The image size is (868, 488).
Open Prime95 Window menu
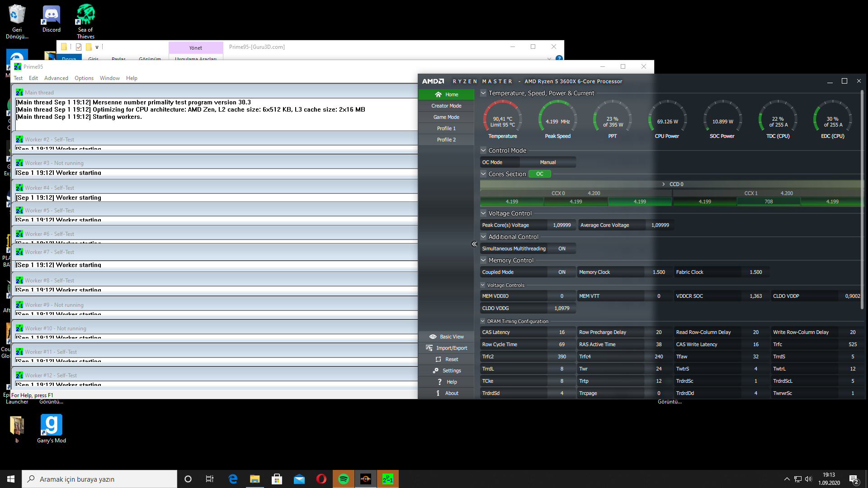(110, 78)
